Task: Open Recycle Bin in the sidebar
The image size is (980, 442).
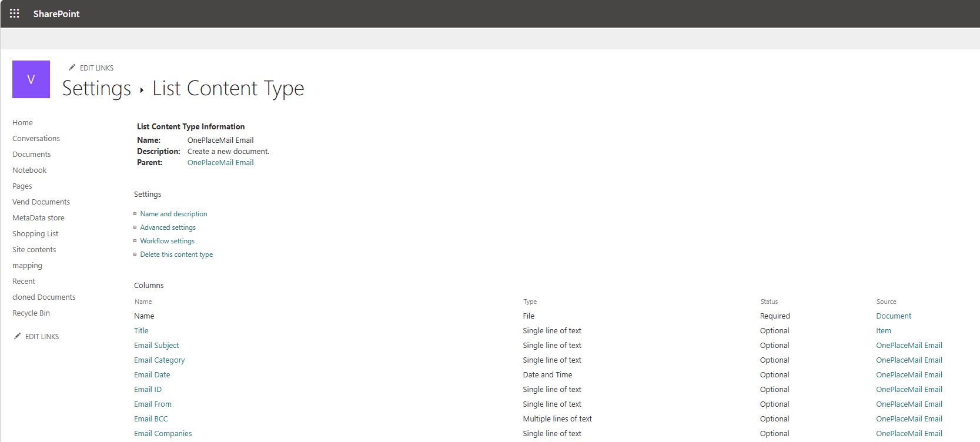Action: tap(31, 313)
